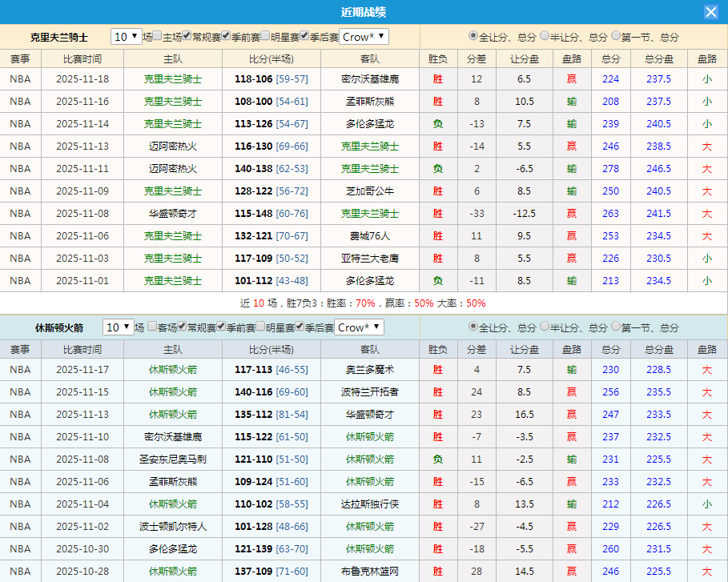Click the 克里夫兰骑士 link in the 11-18 game

tap(173, 80)
